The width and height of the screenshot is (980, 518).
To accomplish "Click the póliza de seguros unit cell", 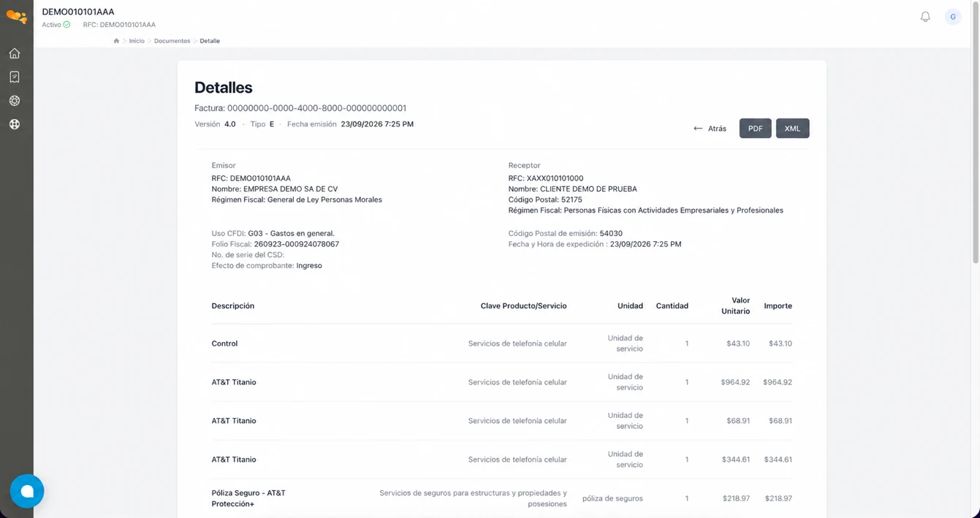I will (x=612, y=498).
